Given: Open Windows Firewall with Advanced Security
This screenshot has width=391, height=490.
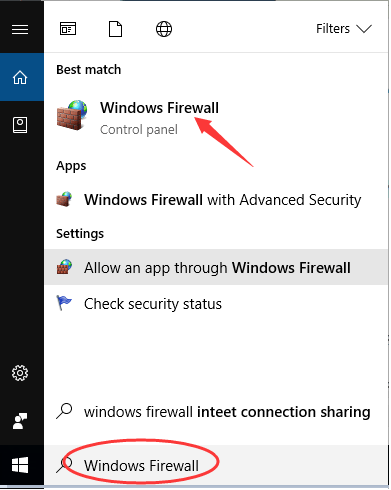Looking at the screenshot, I should [216, 200].
